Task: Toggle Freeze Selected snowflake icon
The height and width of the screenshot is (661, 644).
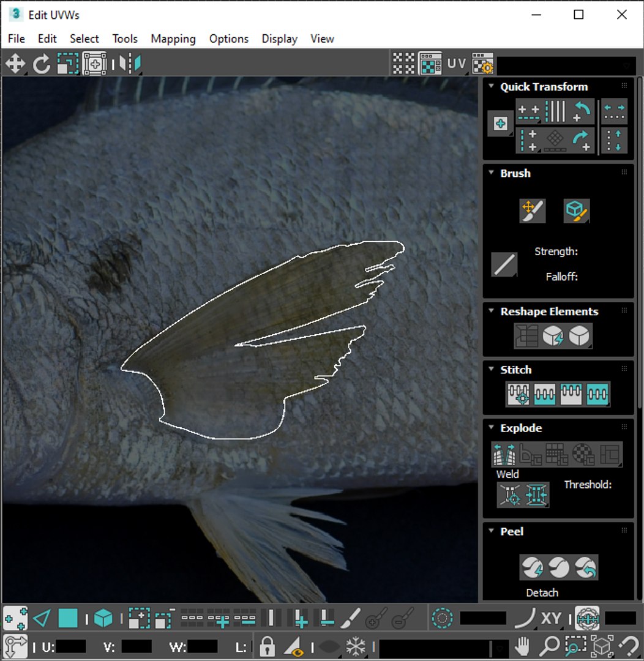Action: click(x=356, y=646)
